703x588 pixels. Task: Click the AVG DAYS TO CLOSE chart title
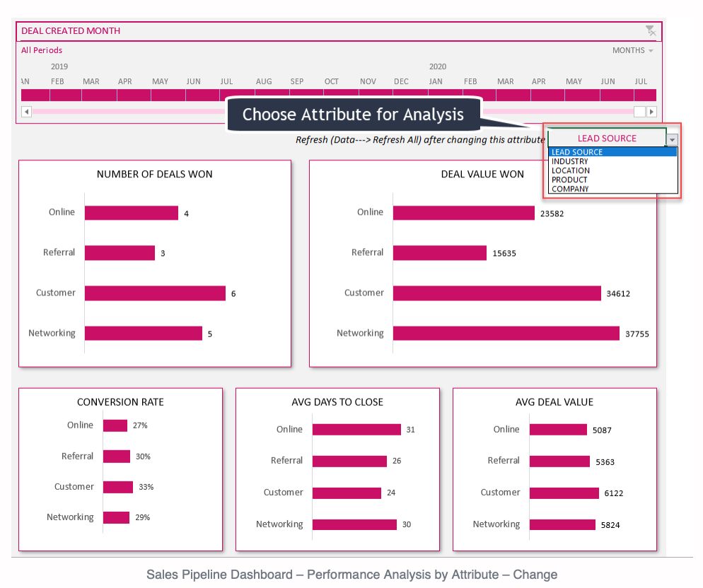[337, 402]
